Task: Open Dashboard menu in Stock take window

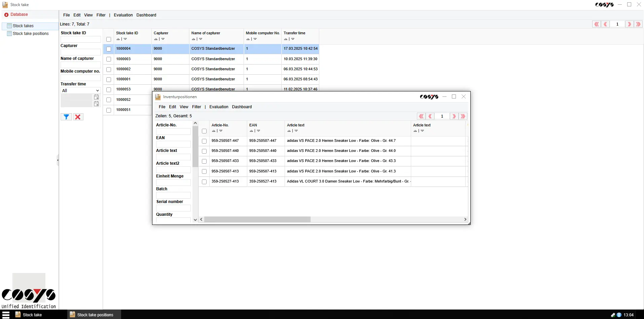Action: click(146, 15)
